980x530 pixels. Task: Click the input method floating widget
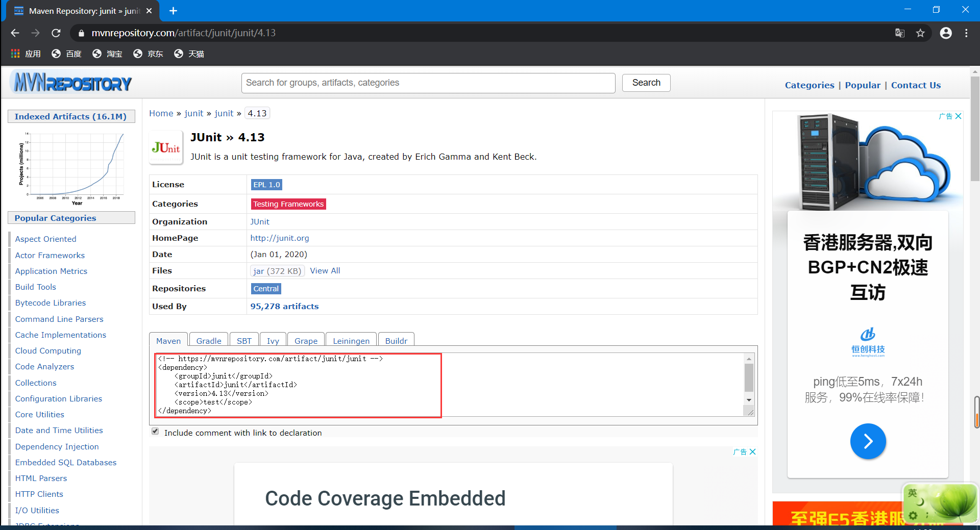point(940,503)
